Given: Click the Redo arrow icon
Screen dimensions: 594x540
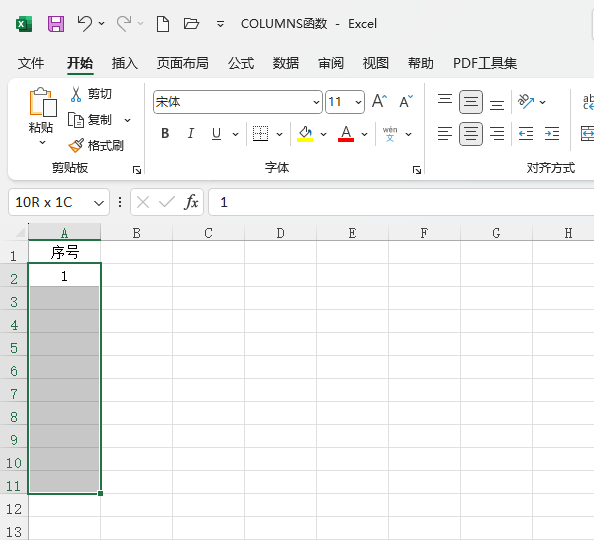Looking at the screenshot, I should click(123, 23).
